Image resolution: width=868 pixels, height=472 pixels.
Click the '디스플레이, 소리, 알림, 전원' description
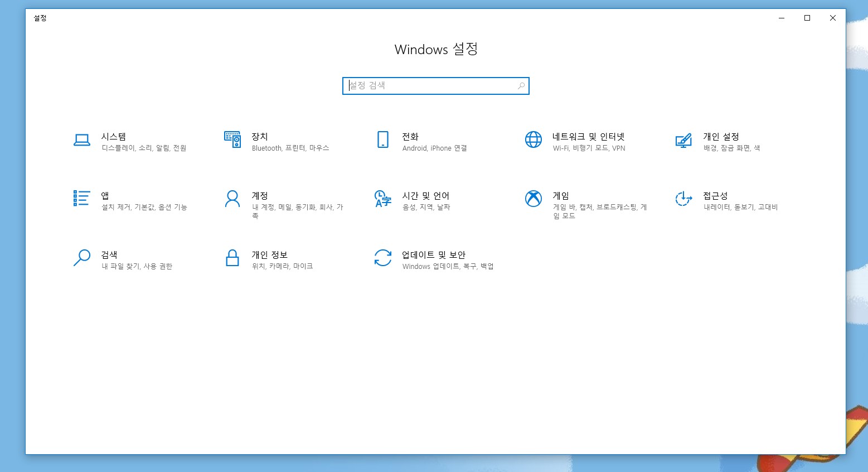click(x=144, y=148)
